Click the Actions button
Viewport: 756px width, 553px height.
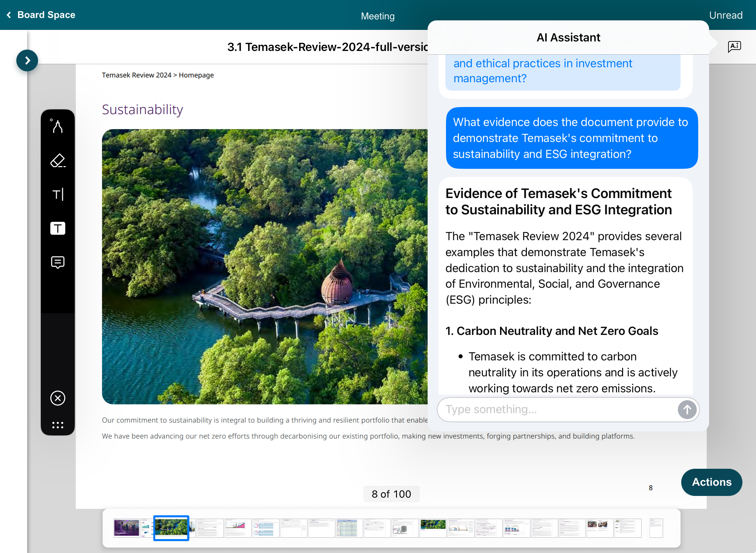click(x=711, y=482)
